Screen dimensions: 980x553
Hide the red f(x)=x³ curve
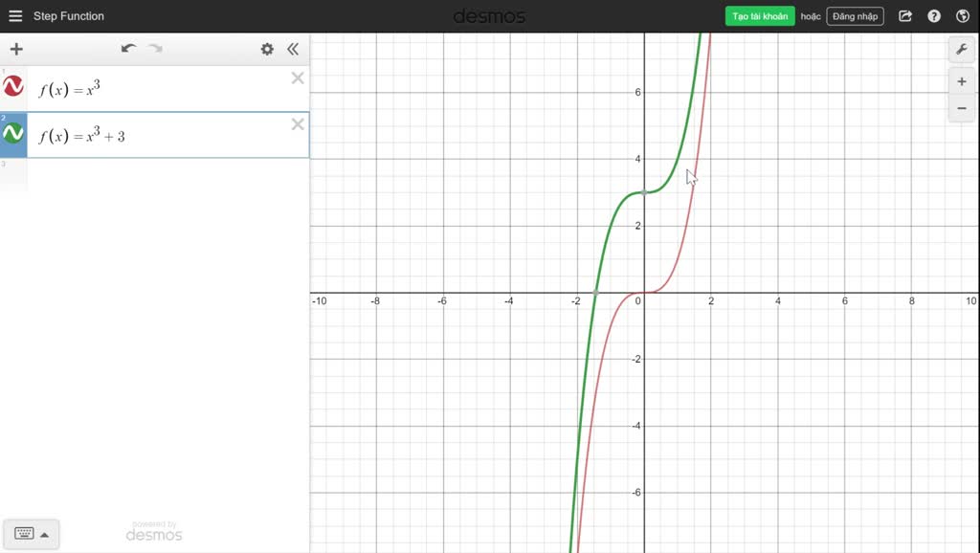point(13,87)
